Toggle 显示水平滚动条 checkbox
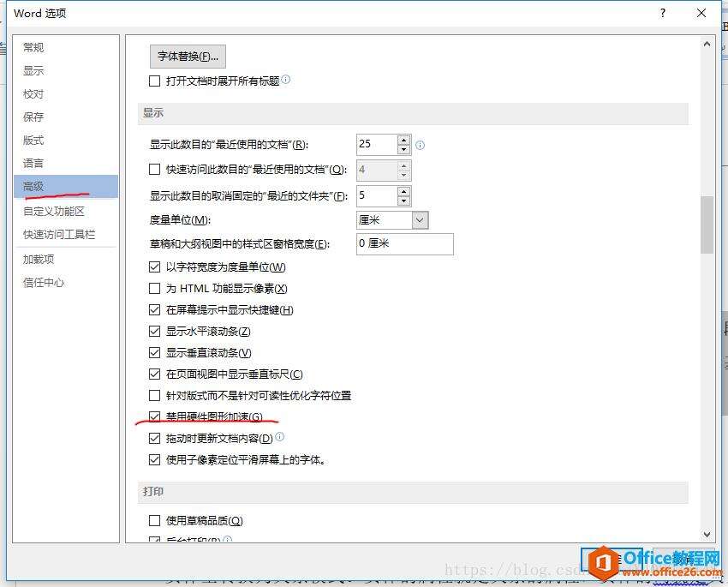 (x=155, y=331)
